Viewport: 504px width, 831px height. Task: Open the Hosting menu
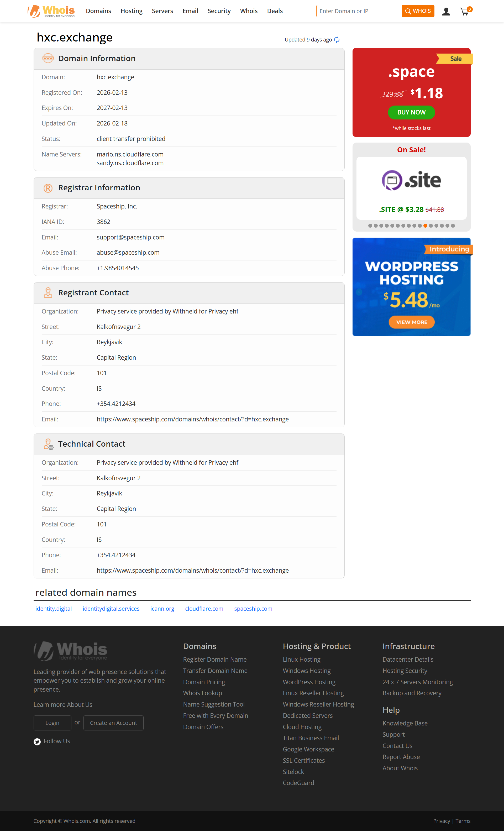pos(132,11)
